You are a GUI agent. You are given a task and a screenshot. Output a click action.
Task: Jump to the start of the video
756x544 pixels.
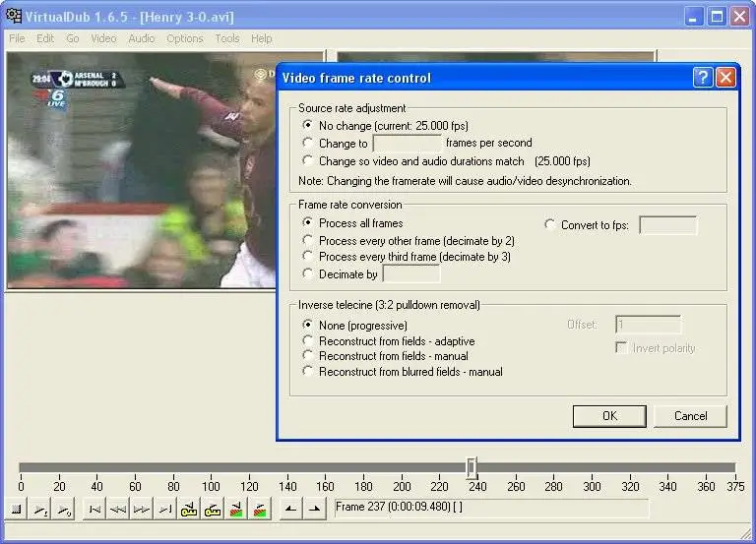click(94, 509)
